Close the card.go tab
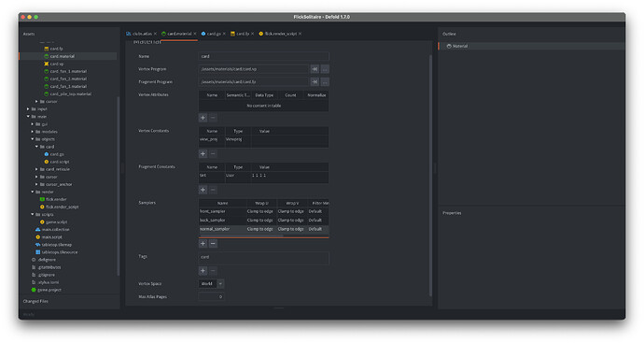644x343 pixels. [x=224, y=34]
